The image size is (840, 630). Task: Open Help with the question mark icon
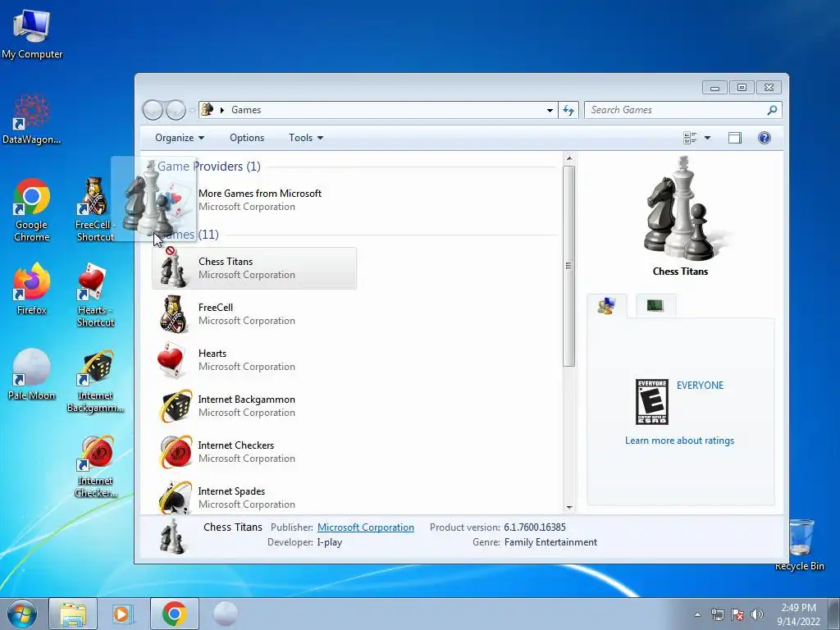pos(764,138)
